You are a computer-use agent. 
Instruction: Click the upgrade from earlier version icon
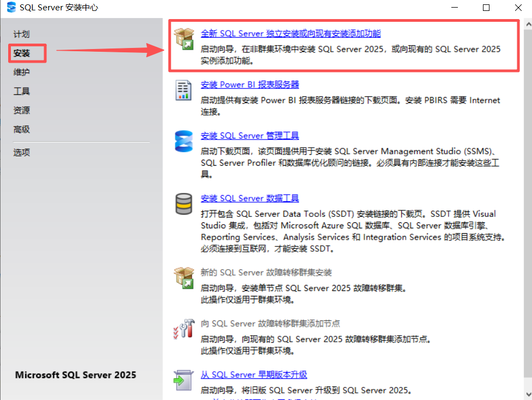tap(184, 380)
